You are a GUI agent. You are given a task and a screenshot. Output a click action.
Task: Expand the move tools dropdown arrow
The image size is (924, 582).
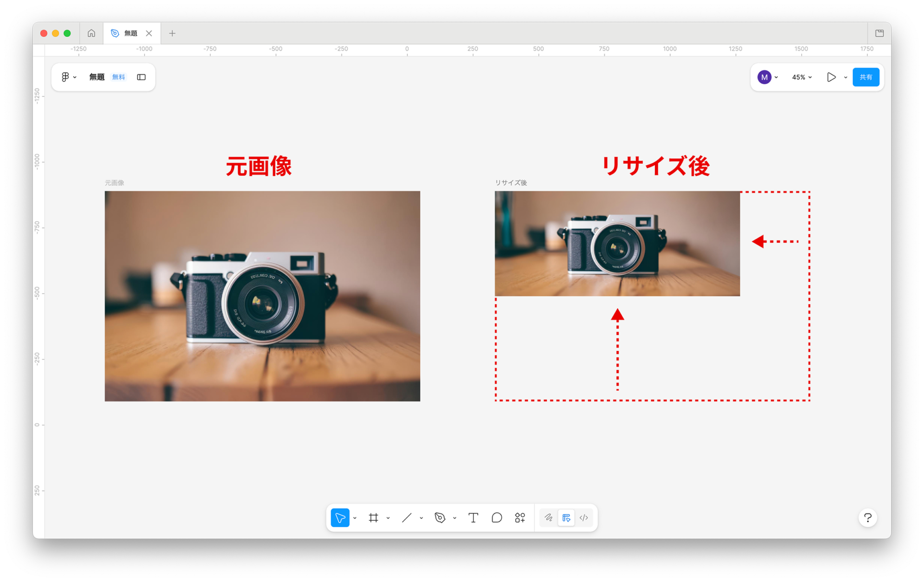355,518
